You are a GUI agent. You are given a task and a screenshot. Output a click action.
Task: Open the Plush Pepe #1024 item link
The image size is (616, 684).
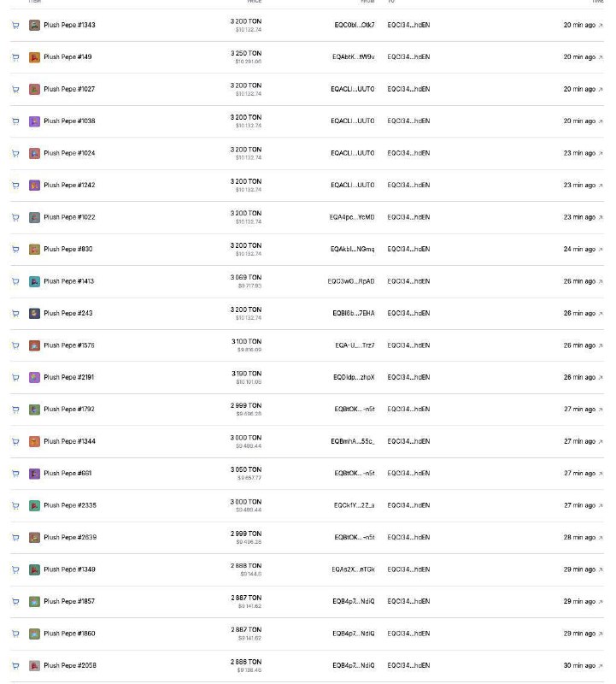(69, 153)
